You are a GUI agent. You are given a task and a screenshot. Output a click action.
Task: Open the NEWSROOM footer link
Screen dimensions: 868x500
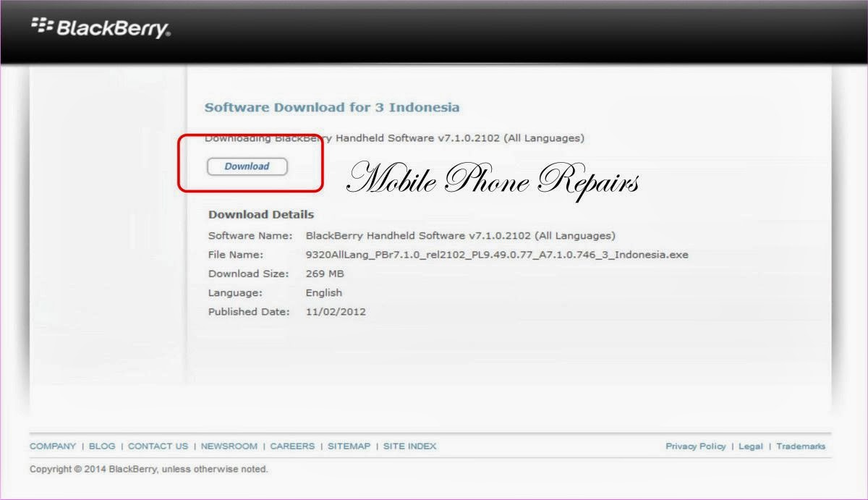tap(229, 446)
